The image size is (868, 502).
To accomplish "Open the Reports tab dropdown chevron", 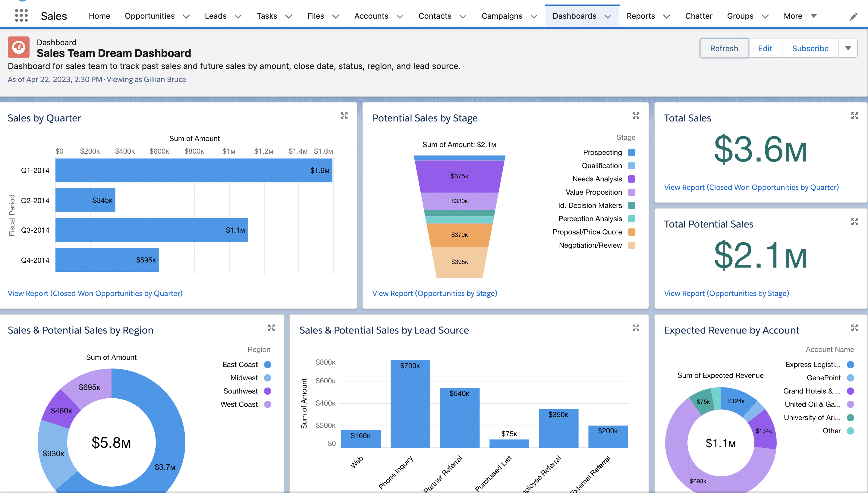I will pyautogui.click(x=666, y=16).
